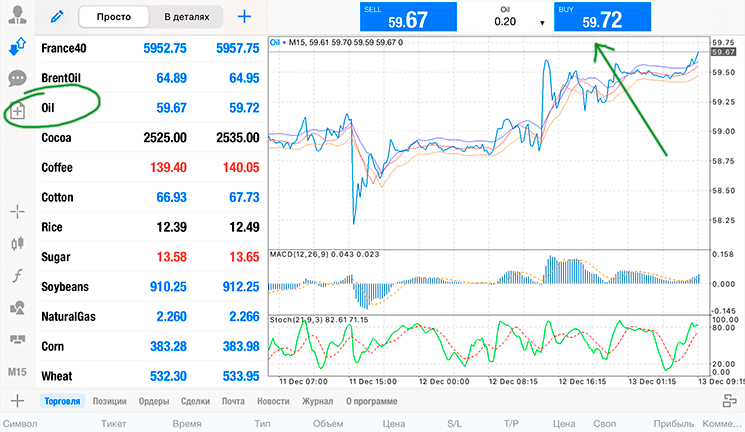745x432 pixels.
Task: Add a new symbol with plus icon
Action: [x=244, y=17]
